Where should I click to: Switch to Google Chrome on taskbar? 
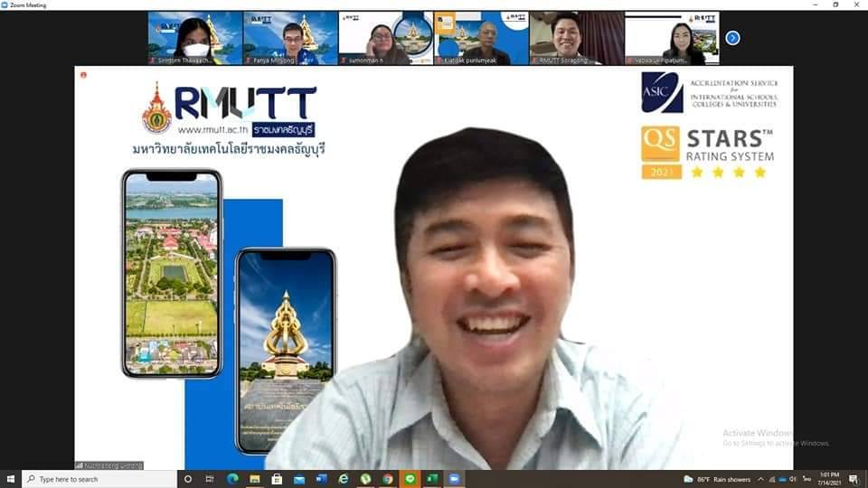[388, 479]
